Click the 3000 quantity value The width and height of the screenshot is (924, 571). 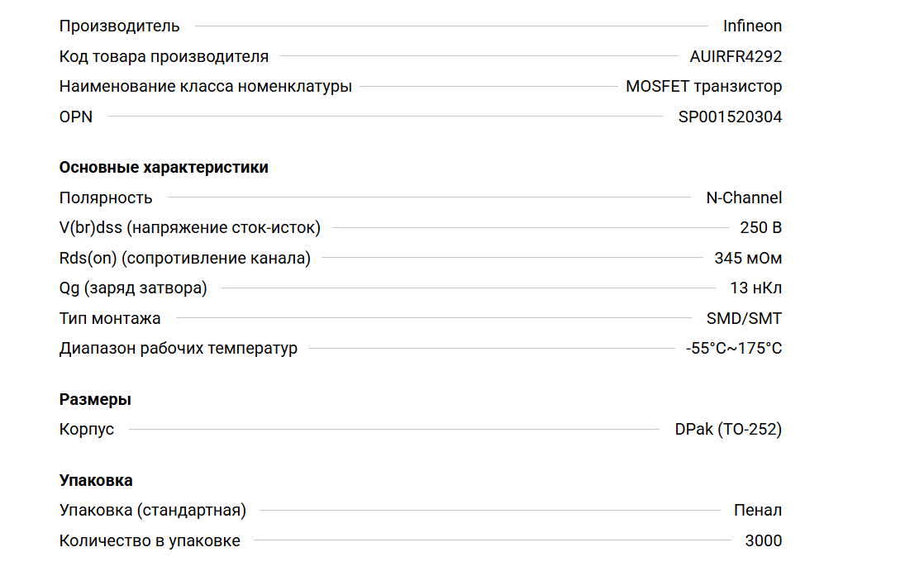pyautogui.click(x=763, y=541)
